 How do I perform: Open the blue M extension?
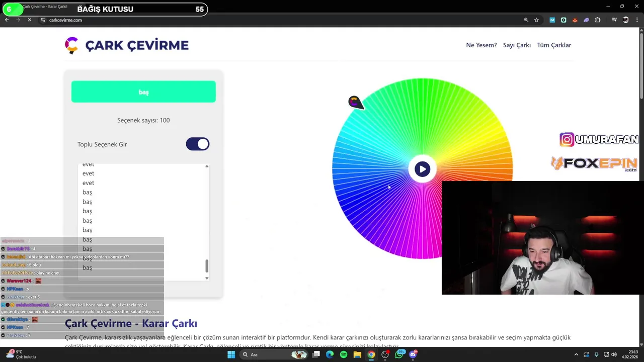[552, 20]
